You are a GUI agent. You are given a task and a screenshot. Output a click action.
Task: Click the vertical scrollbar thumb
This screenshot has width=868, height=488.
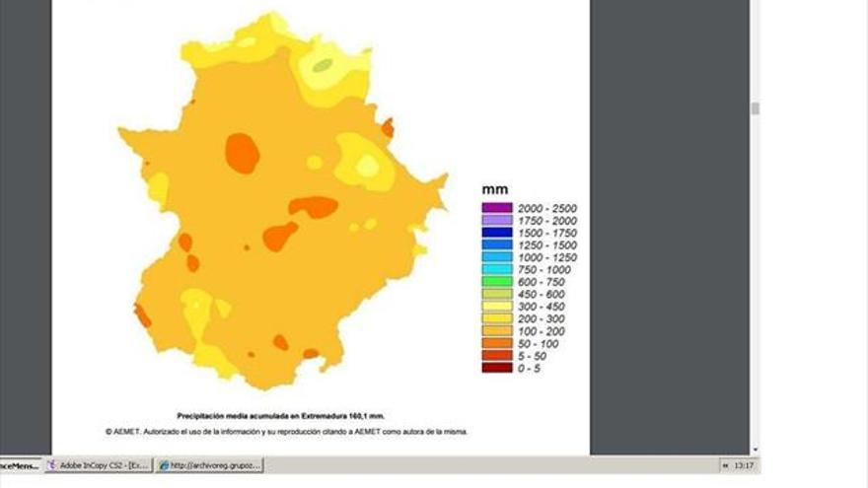point(756,108)
